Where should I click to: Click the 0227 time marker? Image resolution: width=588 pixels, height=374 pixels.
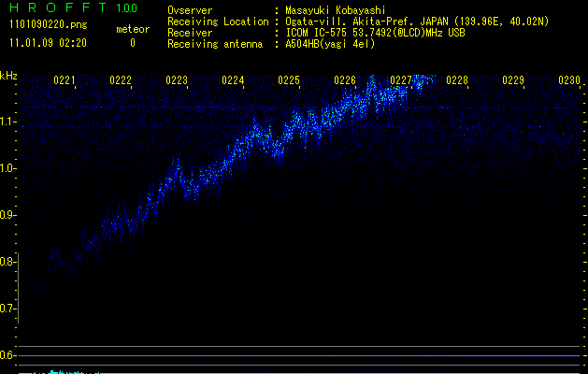click(x=401, y=80)
